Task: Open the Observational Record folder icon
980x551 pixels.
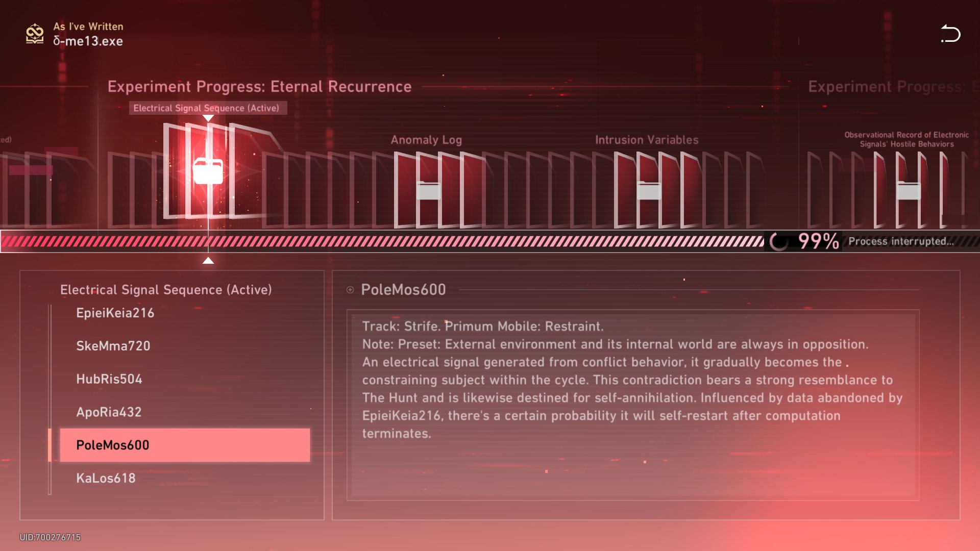Action: click(x=909, y=190)
